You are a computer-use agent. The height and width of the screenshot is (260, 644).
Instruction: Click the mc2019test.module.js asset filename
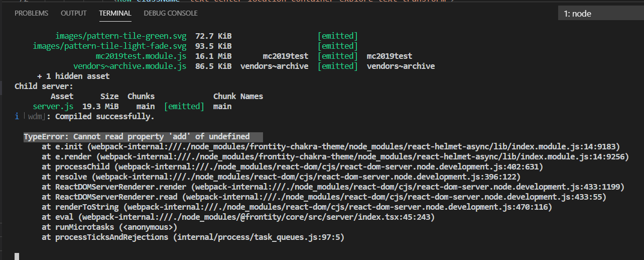tap(141, 56)
